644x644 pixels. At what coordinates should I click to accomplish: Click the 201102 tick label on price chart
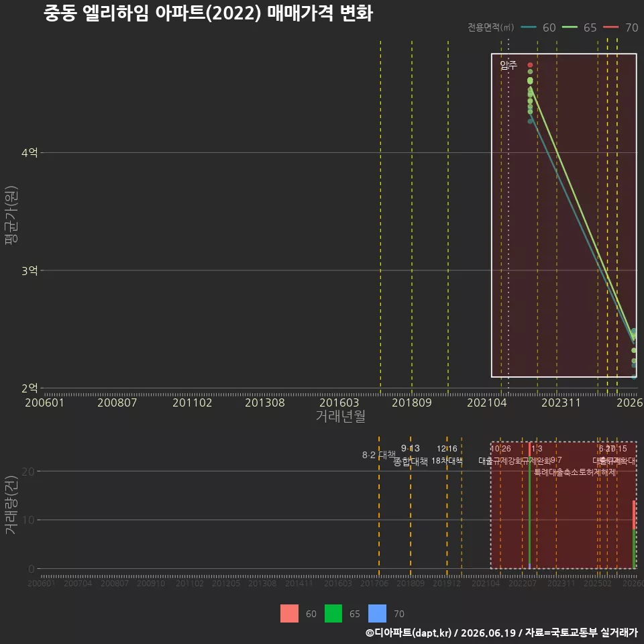click(193, 402)
